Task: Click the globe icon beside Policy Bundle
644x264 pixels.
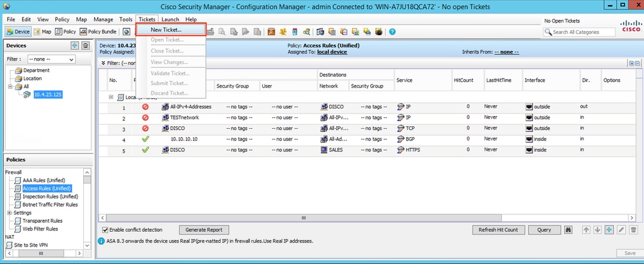Action: [126, 32]
